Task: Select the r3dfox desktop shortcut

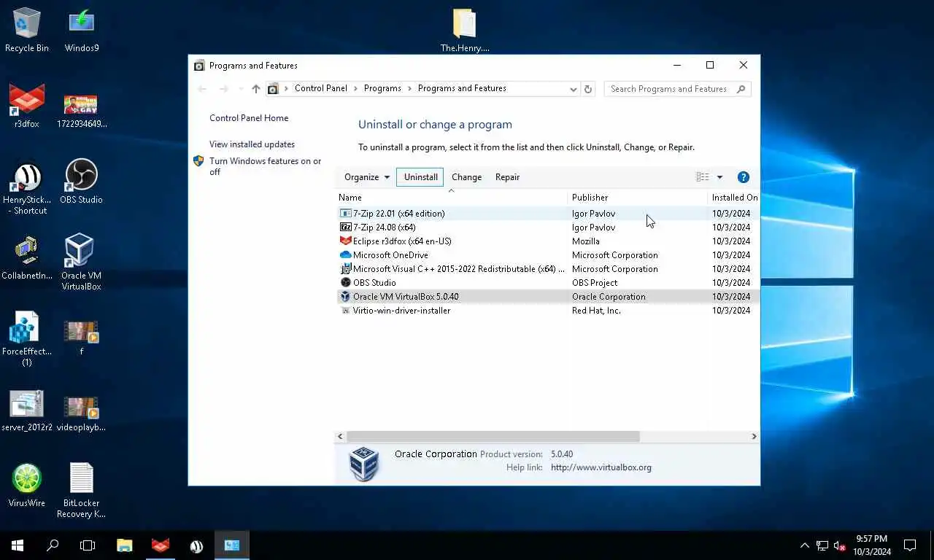Action: (27, 106)
